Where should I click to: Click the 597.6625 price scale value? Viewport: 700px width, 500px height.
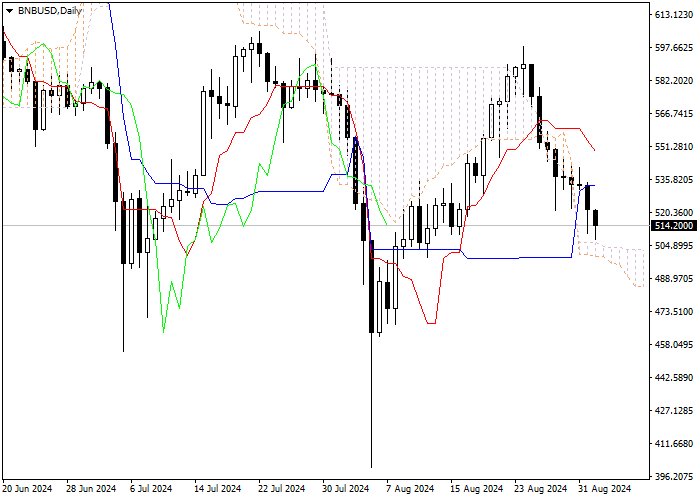[x=674, y=48]
